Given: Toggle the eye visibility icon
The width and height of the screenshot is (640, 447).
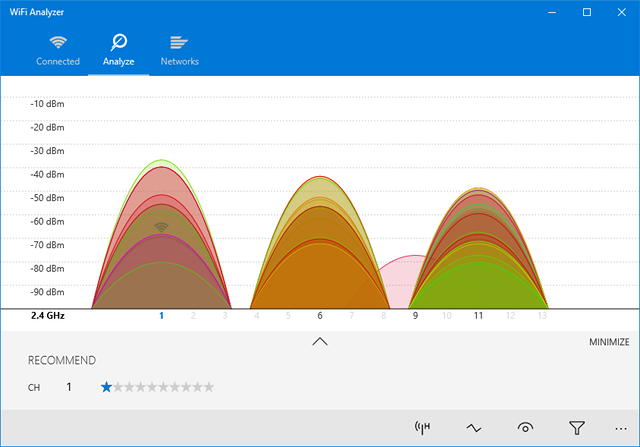Looking at the screenshot, I should 526,428.
